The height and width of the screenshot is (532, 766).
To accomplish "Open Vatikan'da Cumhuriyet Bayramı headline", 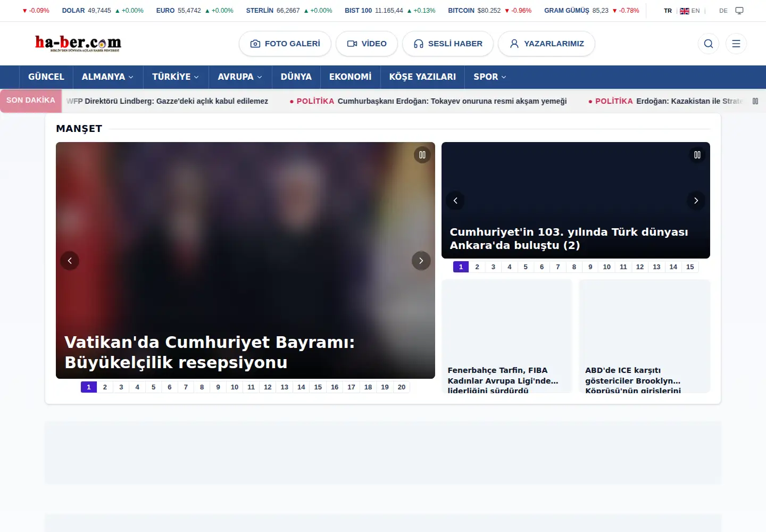I will [210, 352].
